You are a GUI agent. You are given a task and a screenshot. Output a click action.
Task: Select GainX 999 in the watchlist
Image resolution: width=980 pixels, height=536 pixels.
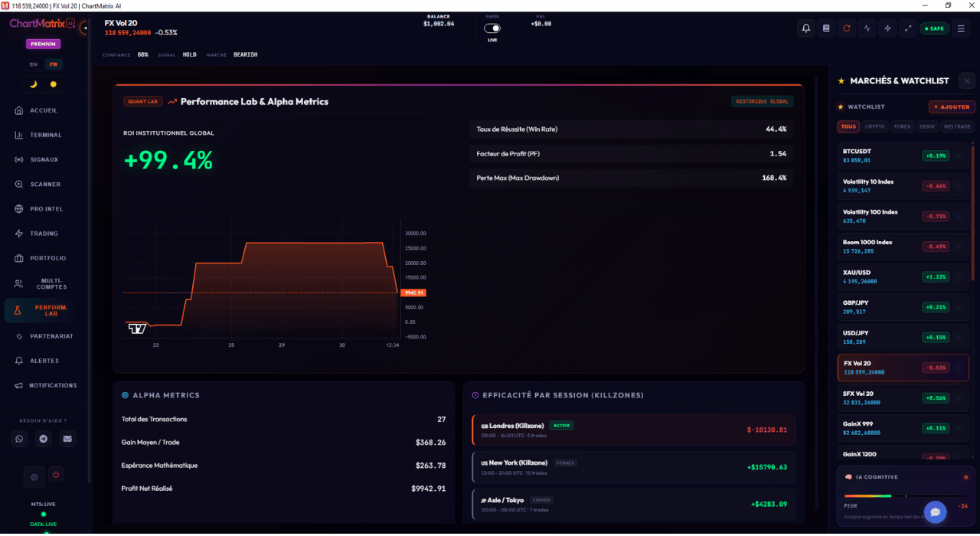click(x=903, y=428)
